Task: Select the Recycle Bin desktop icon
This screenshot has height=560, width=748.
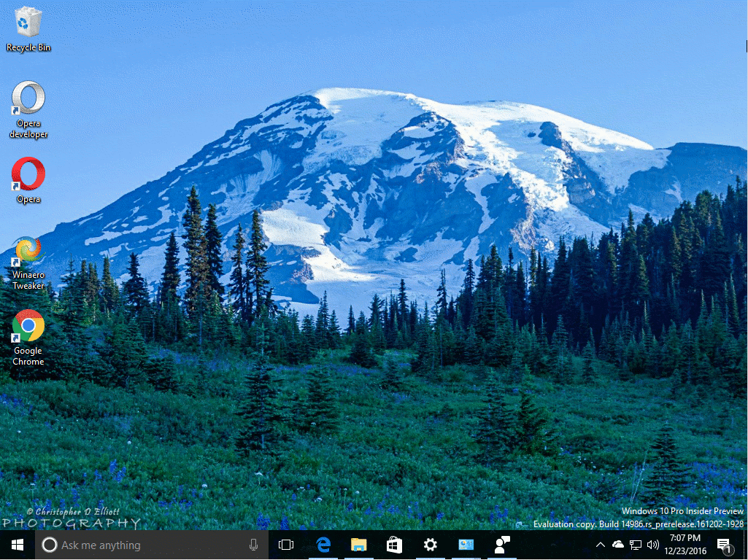Action: (x=28, y=28)
